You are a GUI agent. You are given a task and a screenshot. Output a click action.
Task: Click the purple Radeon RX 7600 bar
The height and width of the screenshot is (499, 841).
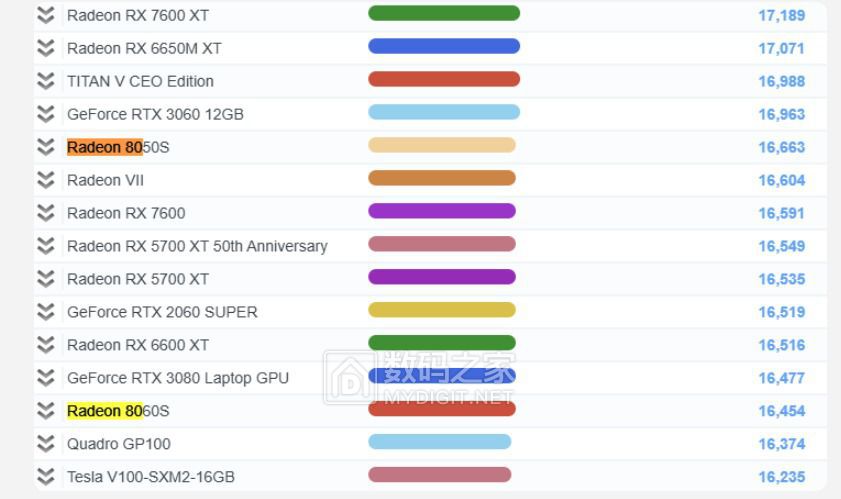click(442, 211)
